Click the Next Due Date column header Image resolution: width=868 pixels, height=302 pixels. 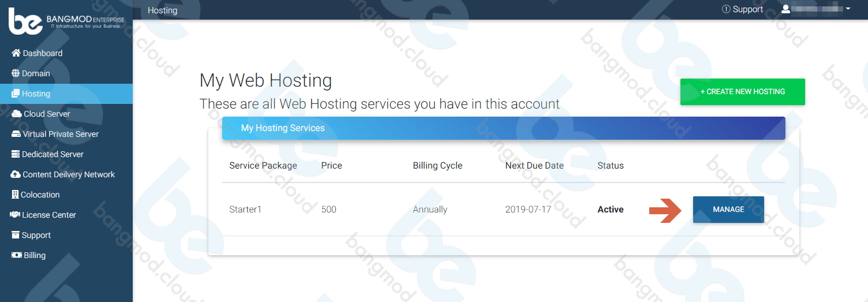(x=534, y=166)
